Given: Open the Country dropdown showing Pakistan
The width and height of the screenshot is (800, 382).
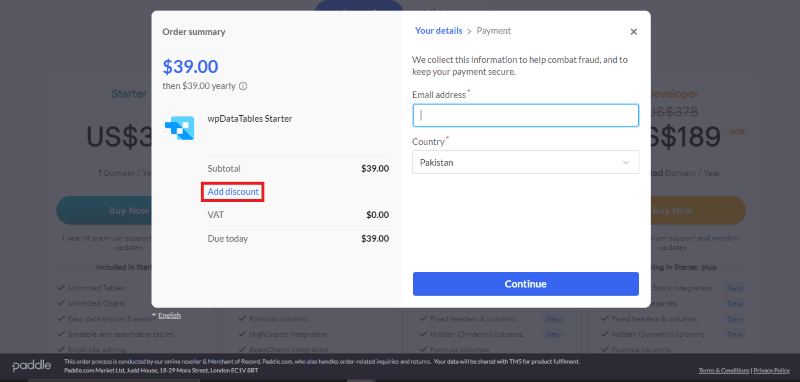Looking at the screenshot, I should 526,163.
